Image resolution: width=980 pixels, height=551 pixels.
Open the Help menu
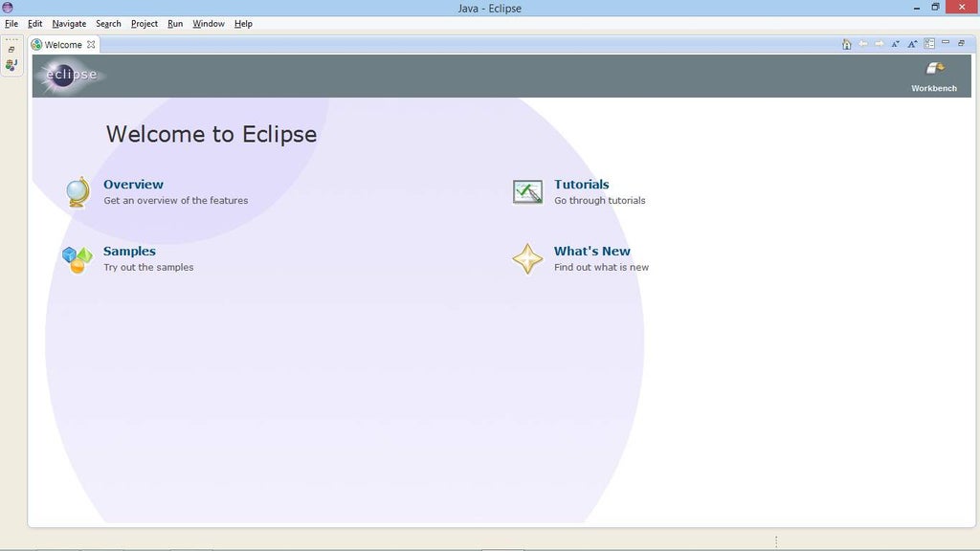click(x=243, y=24)
